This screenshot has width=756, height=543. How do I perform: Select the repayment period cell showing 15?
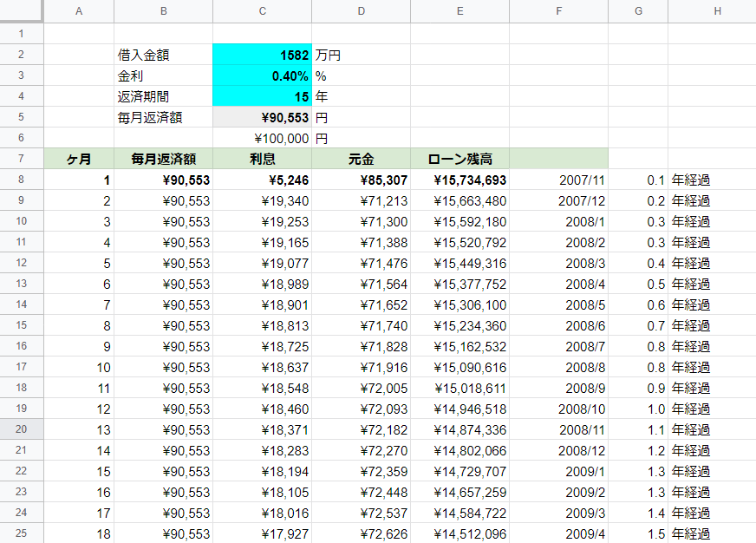point(262,96)
